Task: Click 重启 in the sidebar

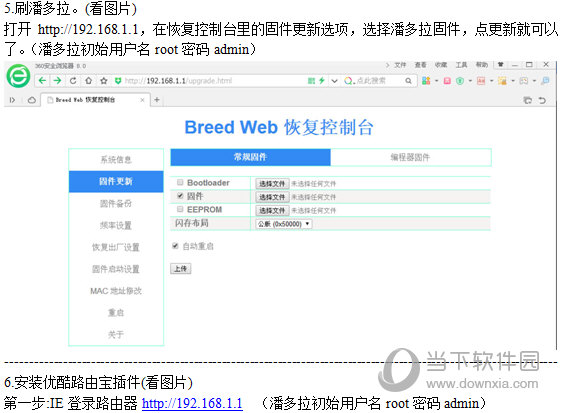Action: pyautogui.click(x=116, y=313)
